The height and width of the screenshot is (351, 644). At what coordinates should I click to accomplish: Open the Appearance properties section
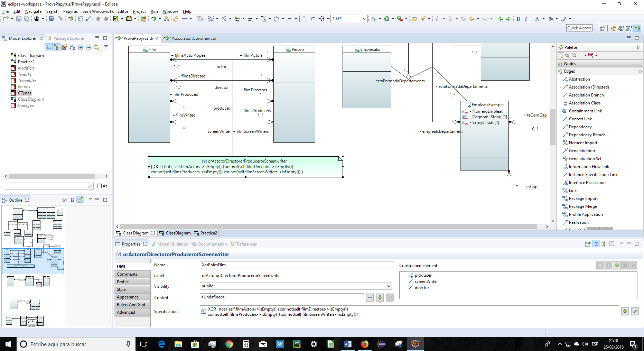click(132, 297)
